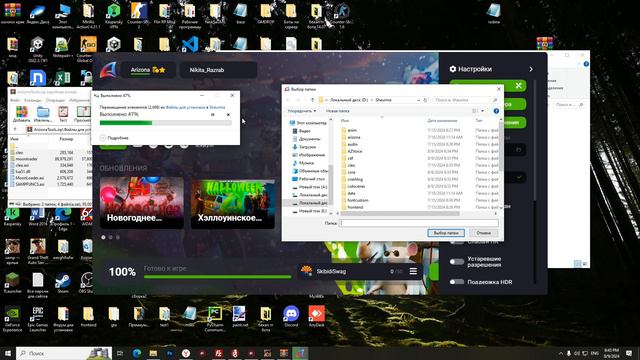Open the hamburger menu beside SkibidiSwag server
Screen dimensions: 640x360
(x=413, y=271)
